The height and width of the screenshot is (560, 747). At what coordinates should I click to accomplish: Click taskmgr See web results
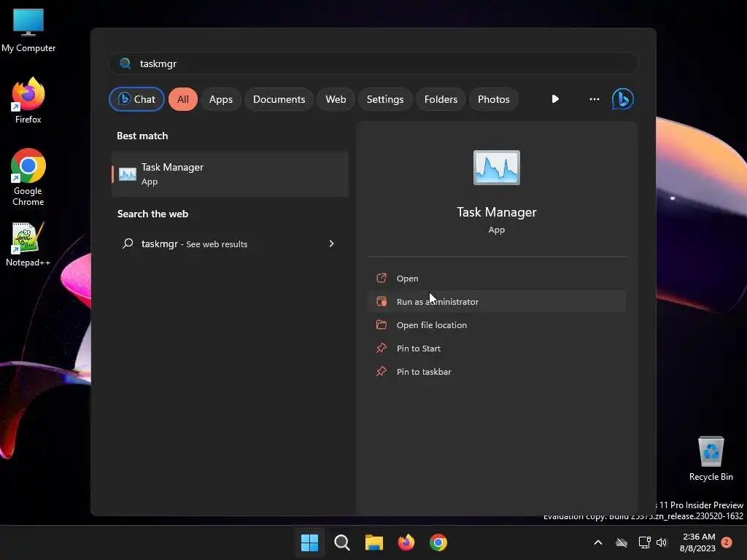[230, 244]
